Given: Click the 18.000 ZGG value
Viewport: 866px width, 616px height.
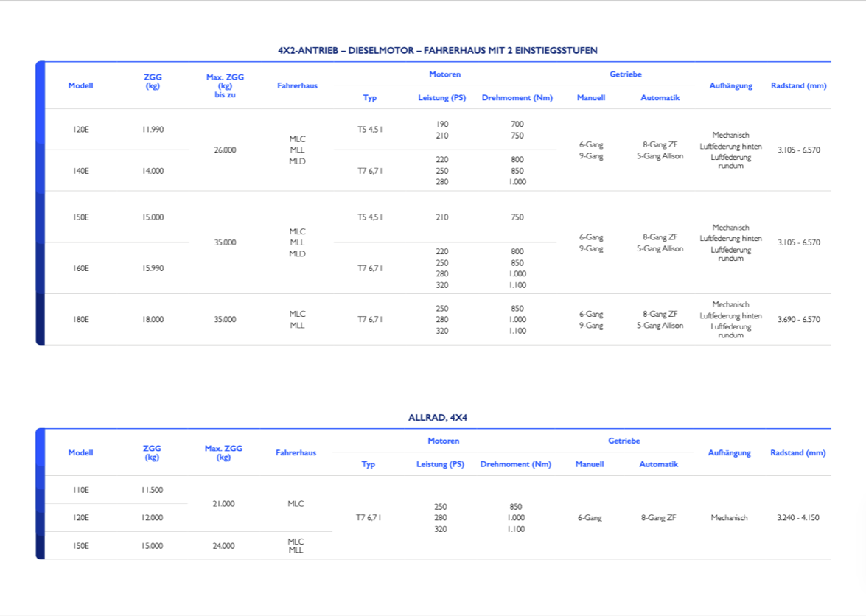Looking at the screenshot, I should tap(153, 320).
